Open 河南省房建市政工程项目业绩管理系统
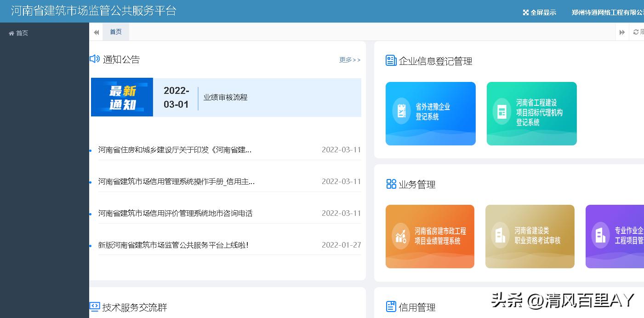The height and width of the screenshot is (318, 644). point(430,236)
